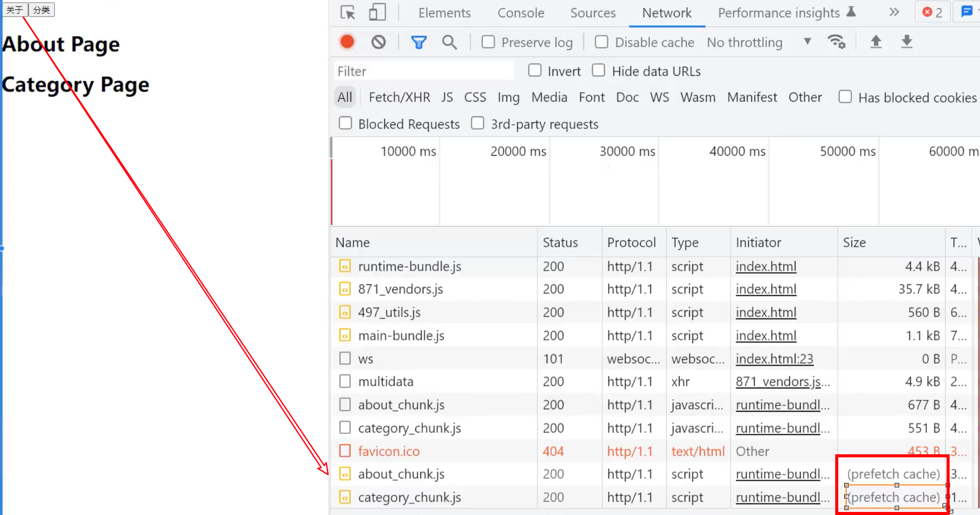Switch to Console tab

coord(521,13)
